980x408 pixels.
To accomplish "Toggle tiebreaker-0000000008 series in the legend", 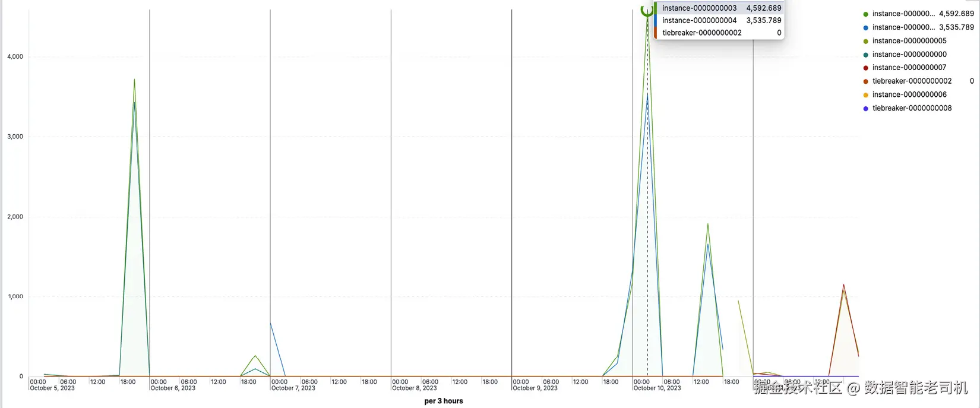I will click(912, 108).
